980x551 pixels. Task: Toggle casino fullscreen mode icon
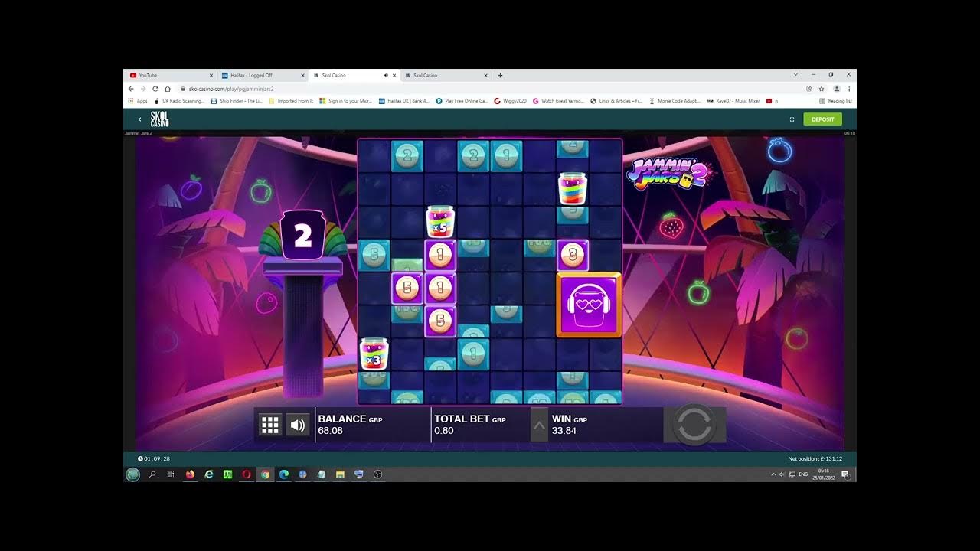[x=792, y=119]
